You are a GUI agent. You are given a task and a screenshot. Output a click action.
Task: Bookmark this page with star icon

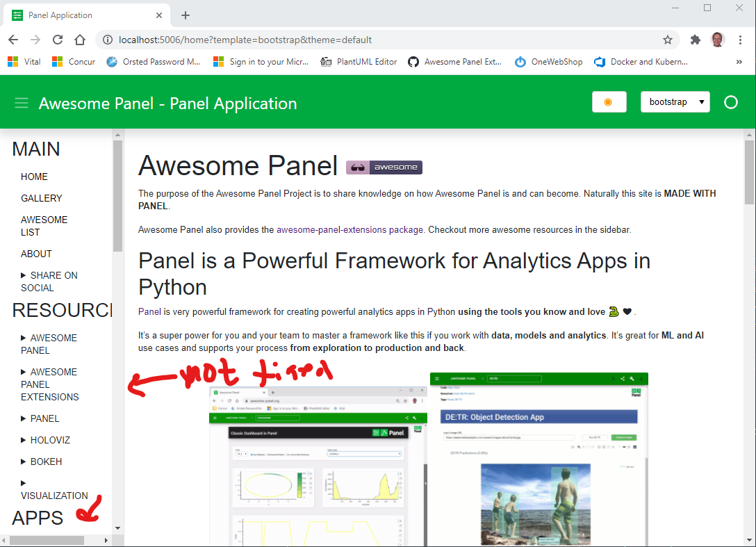tap(667, 40)
